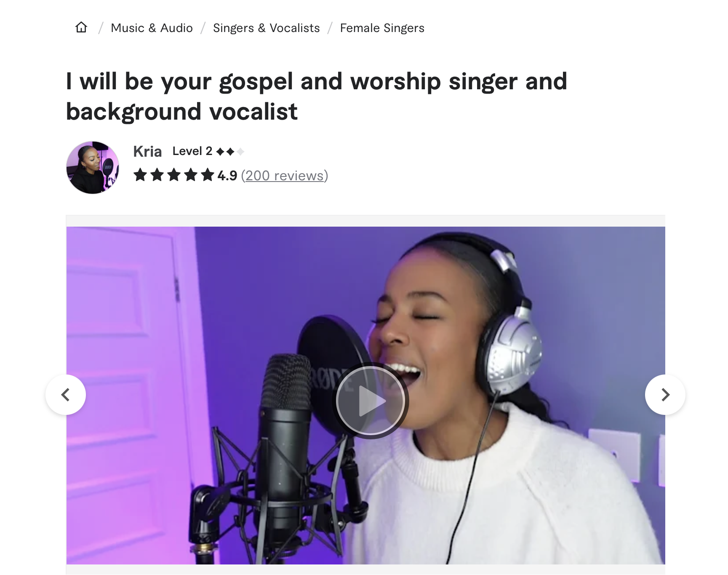Click the first star in rating
The height and width of the screenshot is (575, 728).
pyautogui.click(x=140, y=175)
